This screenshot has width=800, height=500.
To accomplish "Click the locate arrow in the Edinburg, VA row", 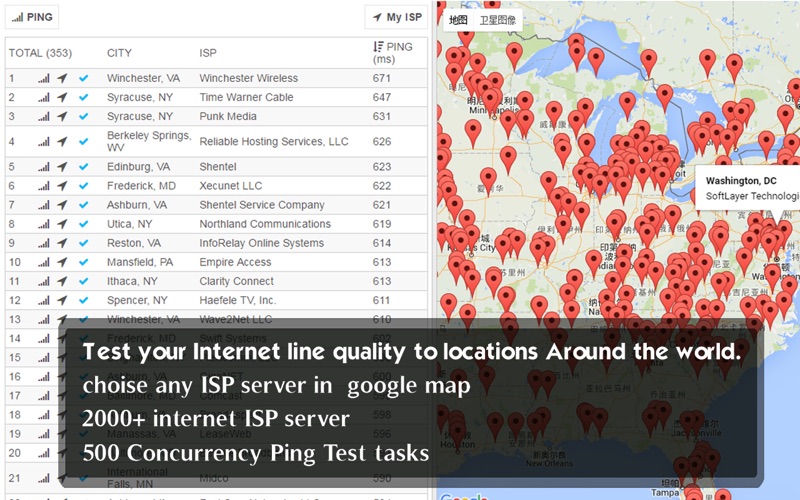I will pyautogui.click(x=62, y=167).
